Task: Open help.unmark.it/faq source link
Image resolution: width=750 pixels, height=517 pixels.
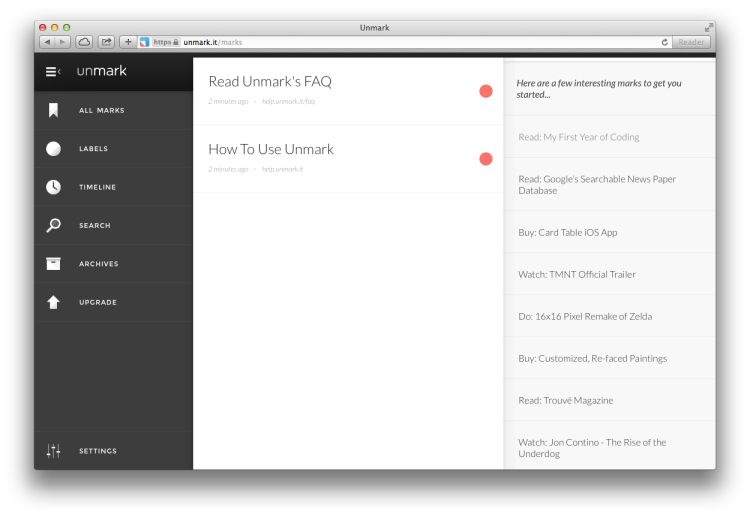Action: (288, 101)
